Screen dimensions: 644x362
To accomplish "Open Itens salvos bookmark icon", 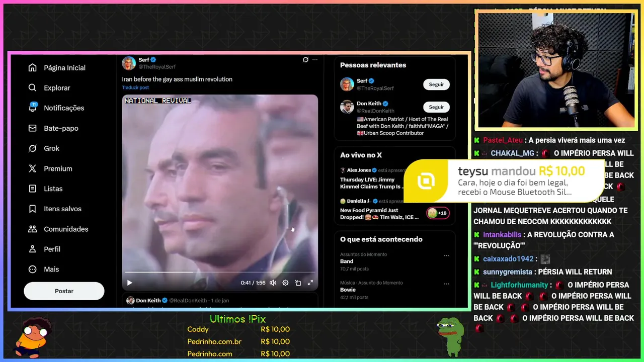I will click(x=33, y=209).
